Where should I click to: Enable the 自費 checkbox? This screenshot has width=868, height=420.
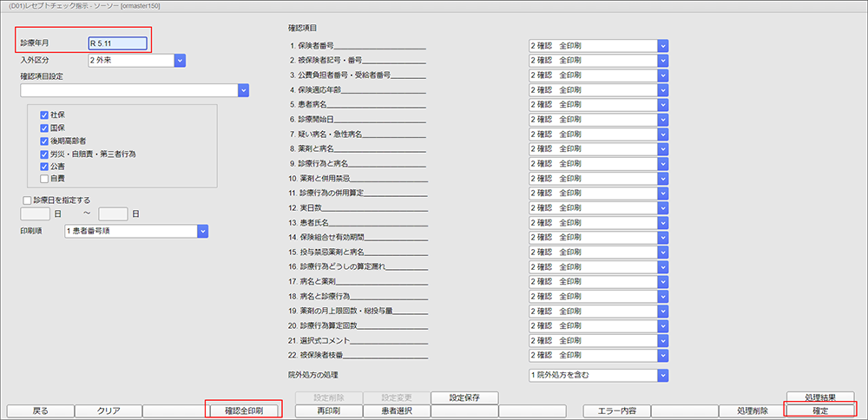pos(44,179)
